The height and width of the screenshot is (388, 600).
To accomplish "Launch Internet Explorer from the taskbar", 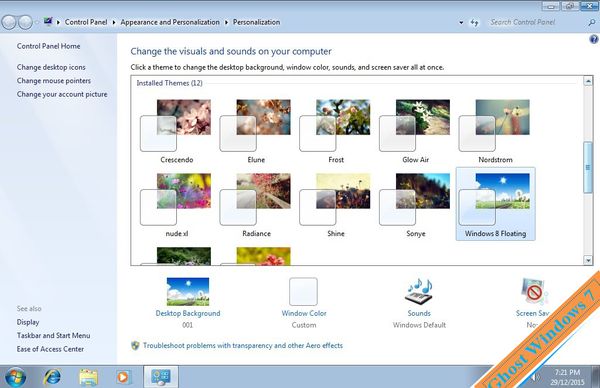I will [52, 377].
